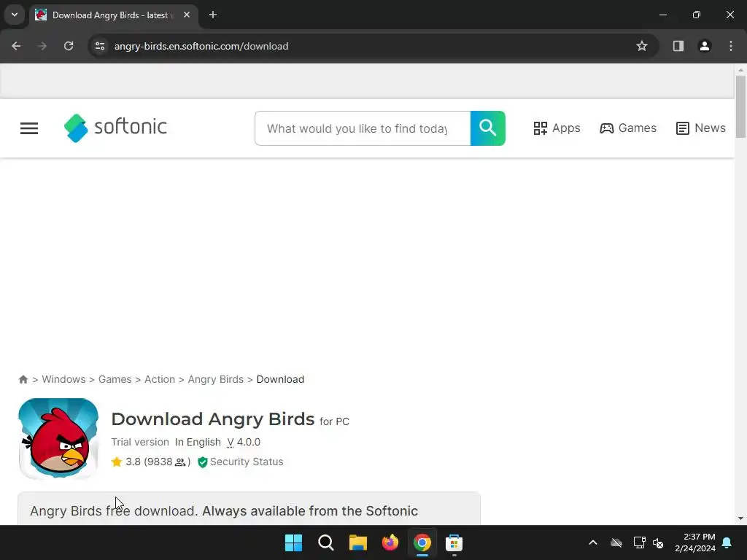Launch Firefox from the taskbar
The width and height of the screenshot is (747, 560).
click(x=390, y=542)
